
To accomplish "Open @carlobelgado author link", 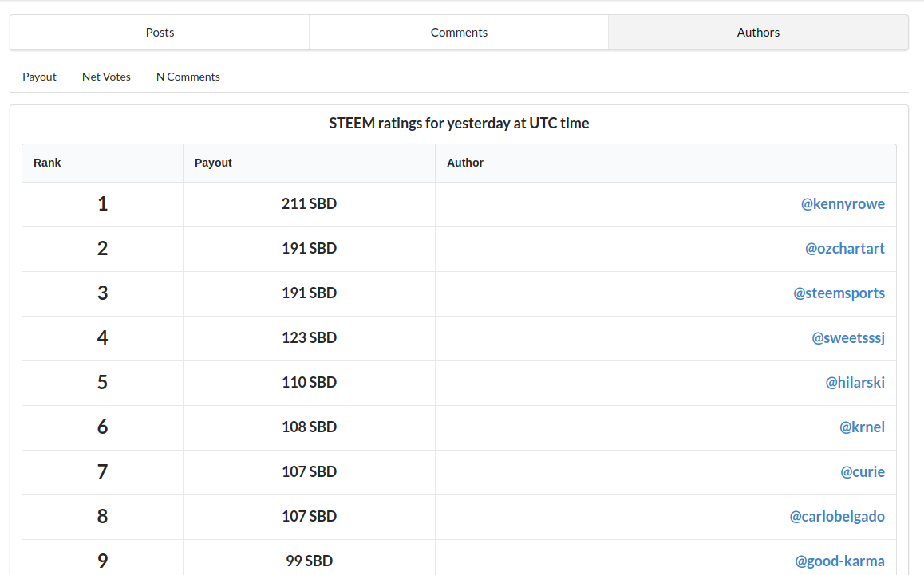I will pos(837,517).
